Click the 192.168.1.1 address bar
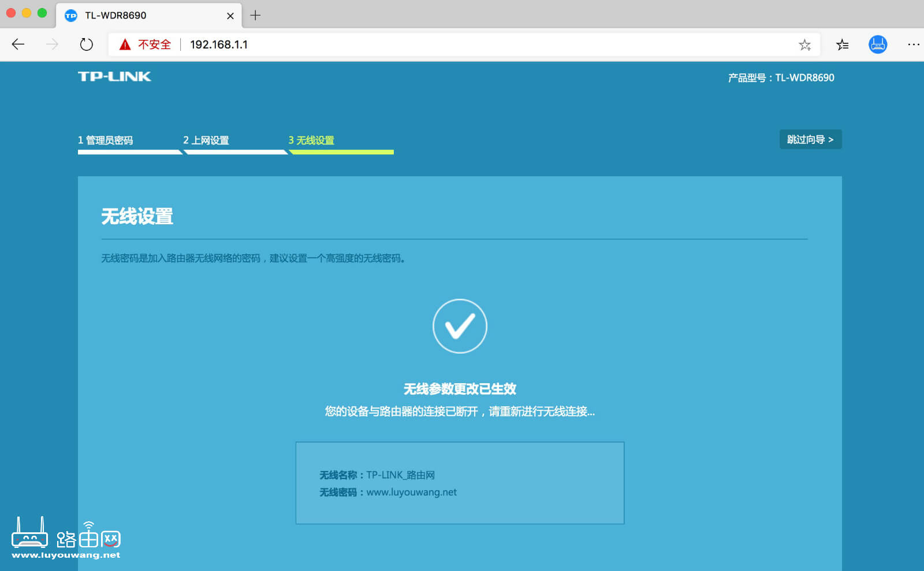Viewport: 924px width, 571px height. [219, 45]
